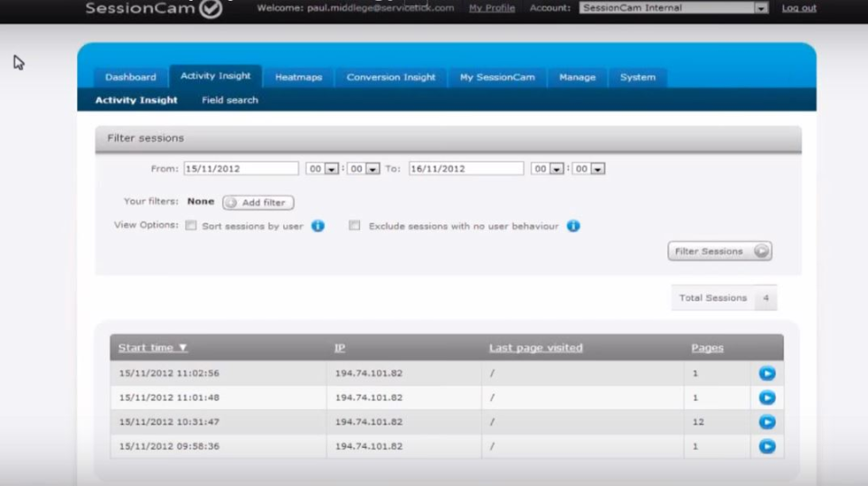Play the 11:02:56 session recording

coord(767,373)
